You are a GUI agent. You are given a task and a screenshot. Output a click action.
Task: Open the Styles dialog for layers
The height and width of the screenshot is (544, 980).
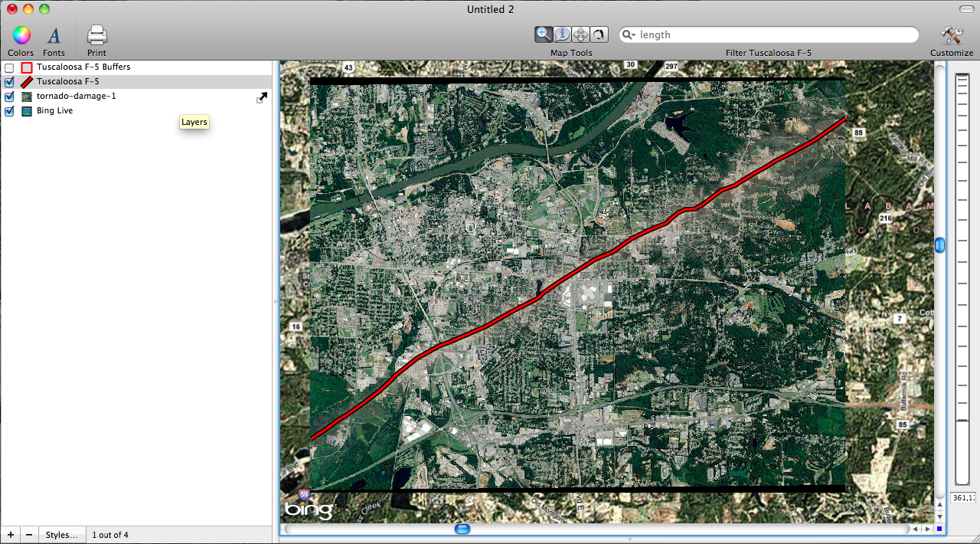[61, 534]
